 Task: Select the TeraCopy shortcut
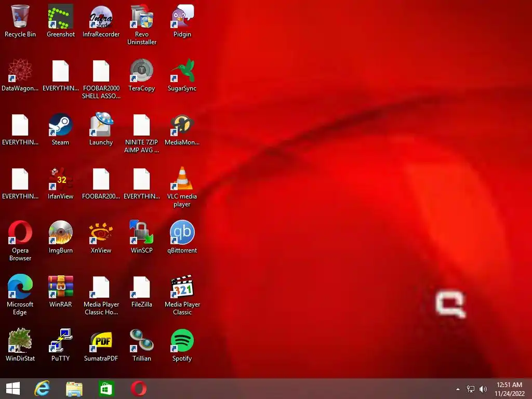tap(141, 71)
